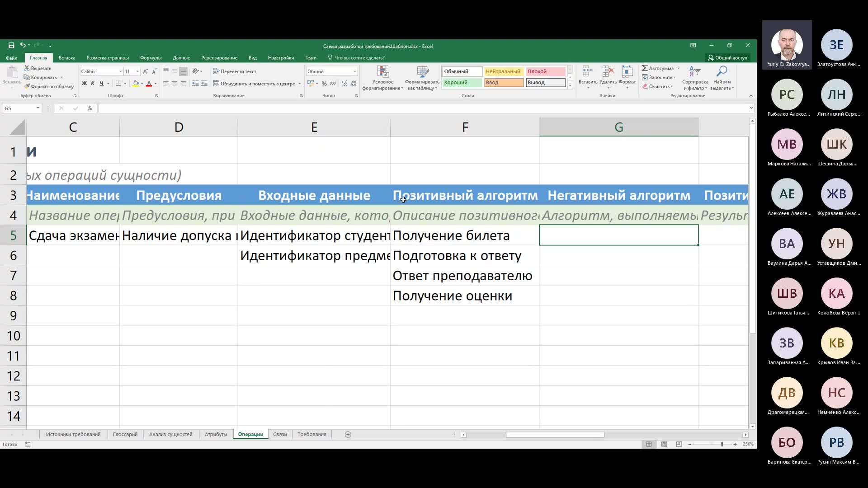Toggle italic К formatting
Screen dimensions: 868x488
click(93, 84)
